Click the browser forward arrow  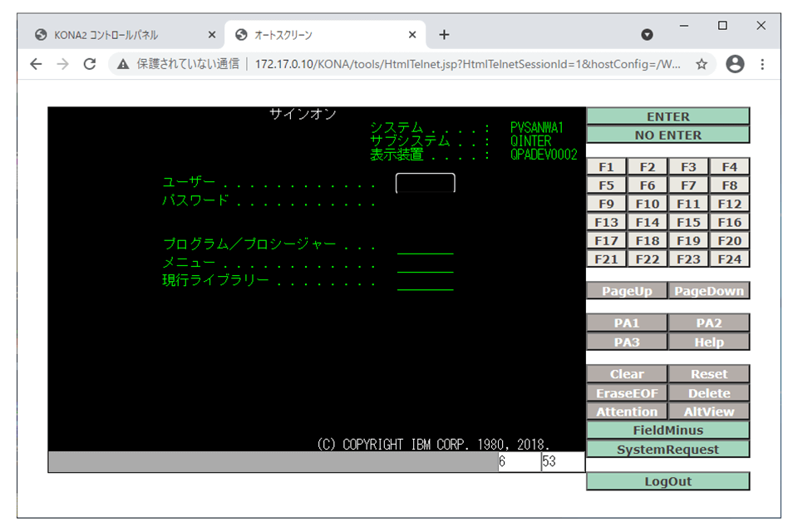62,64
